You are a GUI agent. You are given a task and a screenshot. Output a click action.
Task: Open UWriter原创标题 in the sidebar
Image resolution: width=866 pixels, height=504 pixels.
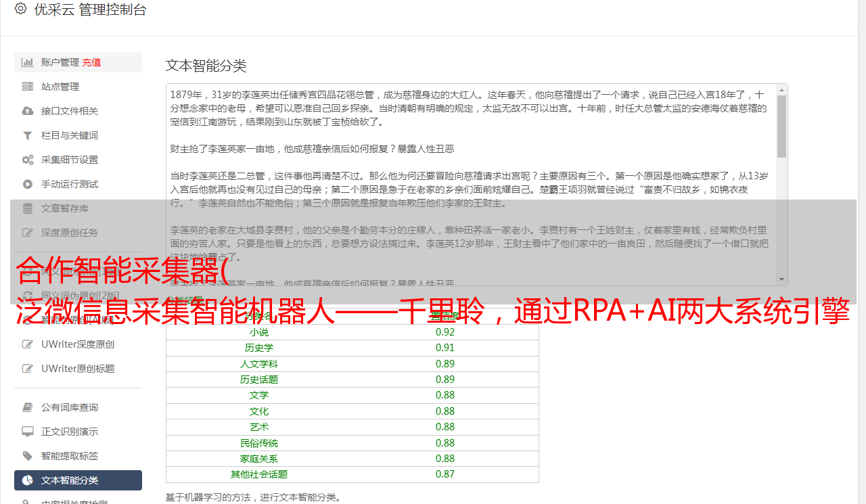[78, 369]
